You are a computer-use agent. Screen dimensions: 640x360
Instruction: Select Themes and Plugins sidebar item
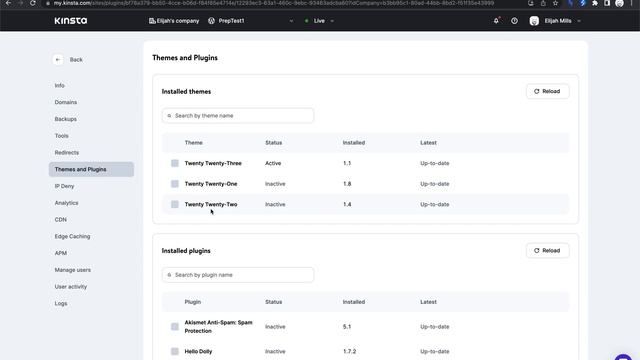pos(91,169)
